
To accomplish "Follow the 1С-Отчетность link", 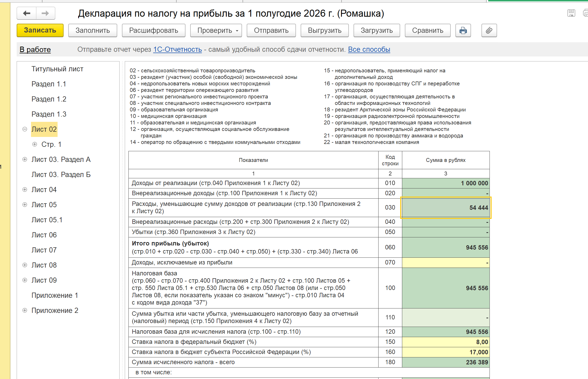I will [x=177, y=49].
